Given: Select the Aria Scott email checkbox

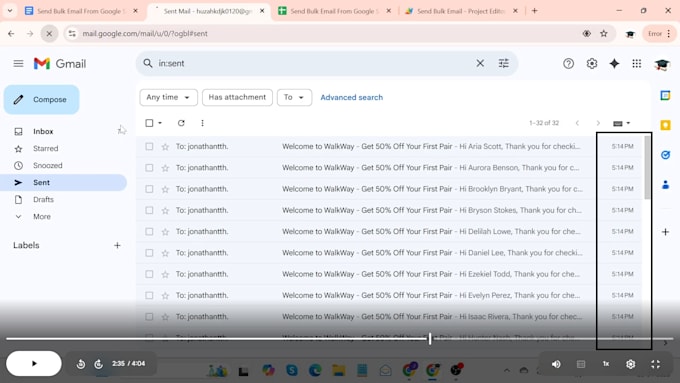Looking at the screenshot, I should tap(149, 147).
